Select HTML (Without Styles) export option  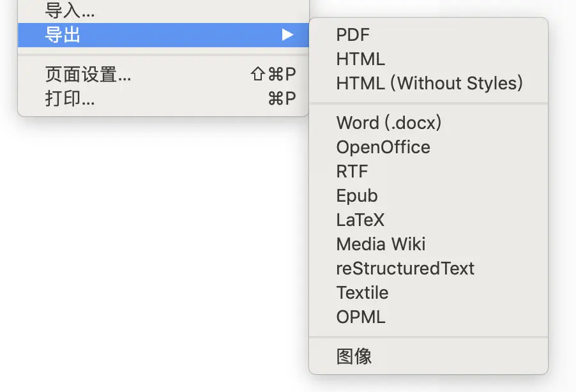[429, 84]
